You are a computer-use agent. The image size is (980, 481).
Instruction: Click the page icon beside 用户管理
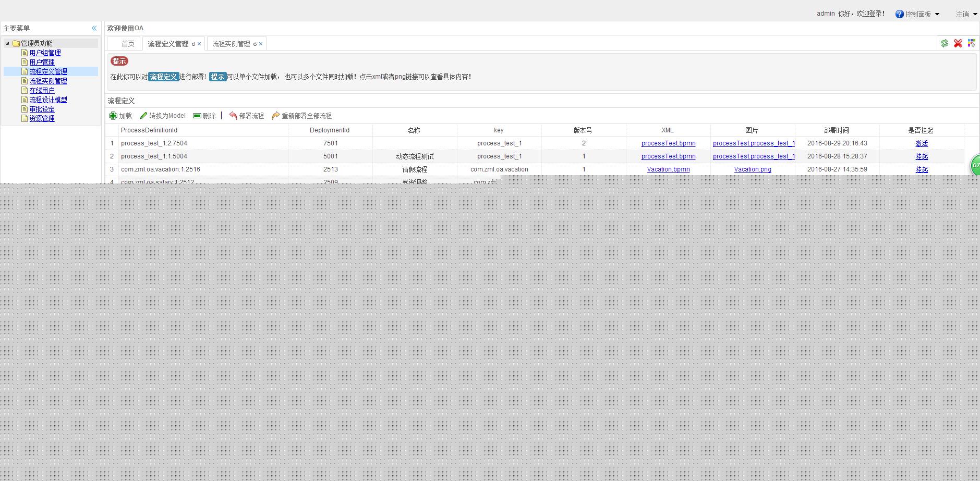(x=25, y=62)
